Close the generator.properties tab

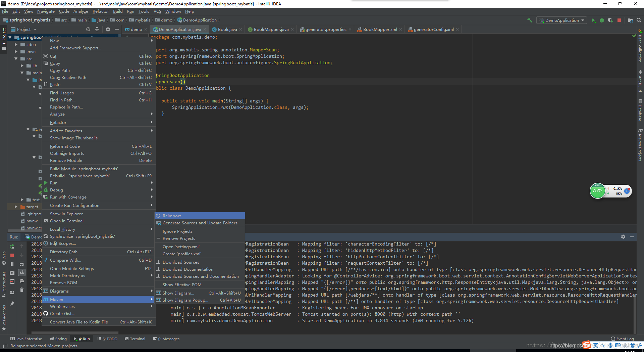(x=350, y=29)
